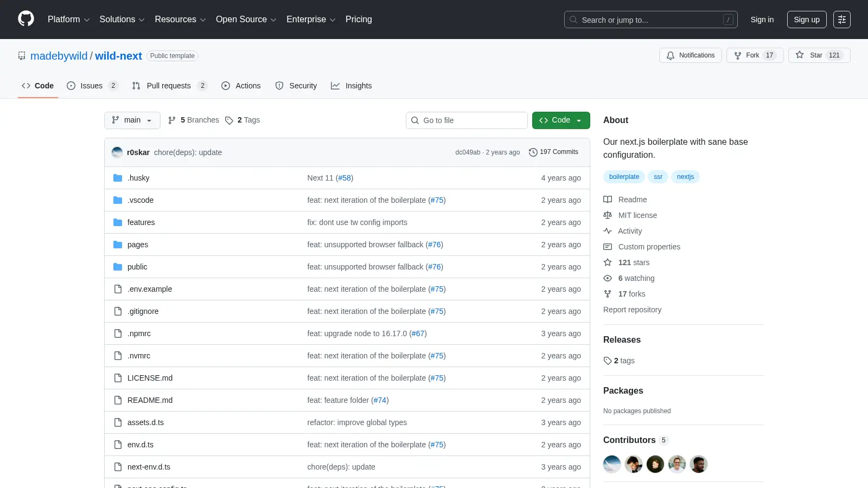Screen dimensions: 868x488
Task: Open the boilerplate topic tag
Action: coord(624,177)
